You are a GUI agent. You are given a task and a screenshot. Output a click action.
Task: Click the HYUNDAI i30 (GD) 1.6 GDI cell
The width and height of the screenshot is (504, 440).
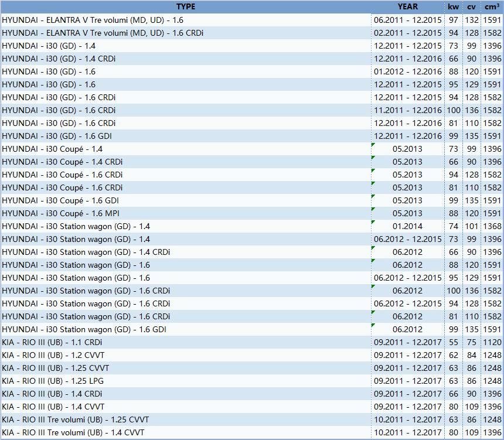57,136
